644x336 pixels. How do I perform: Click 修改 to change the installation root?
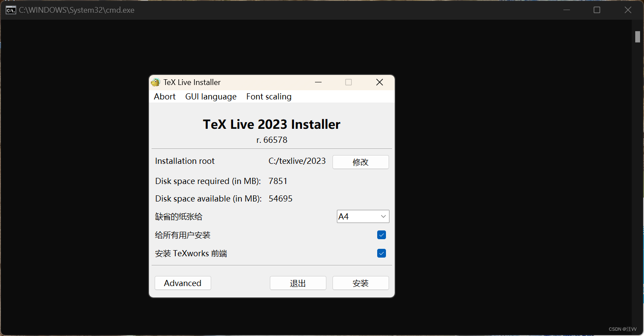pyautogui.click(x=361, y=162)
